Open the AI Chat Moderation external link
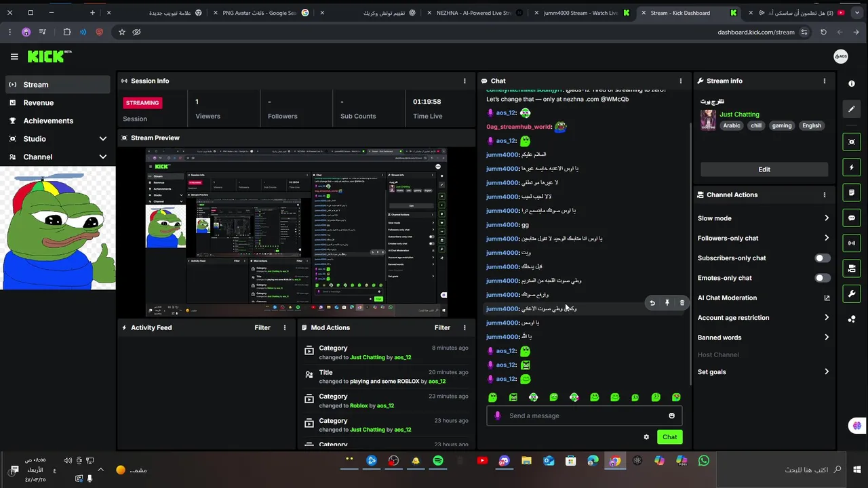 coord(827,298)
